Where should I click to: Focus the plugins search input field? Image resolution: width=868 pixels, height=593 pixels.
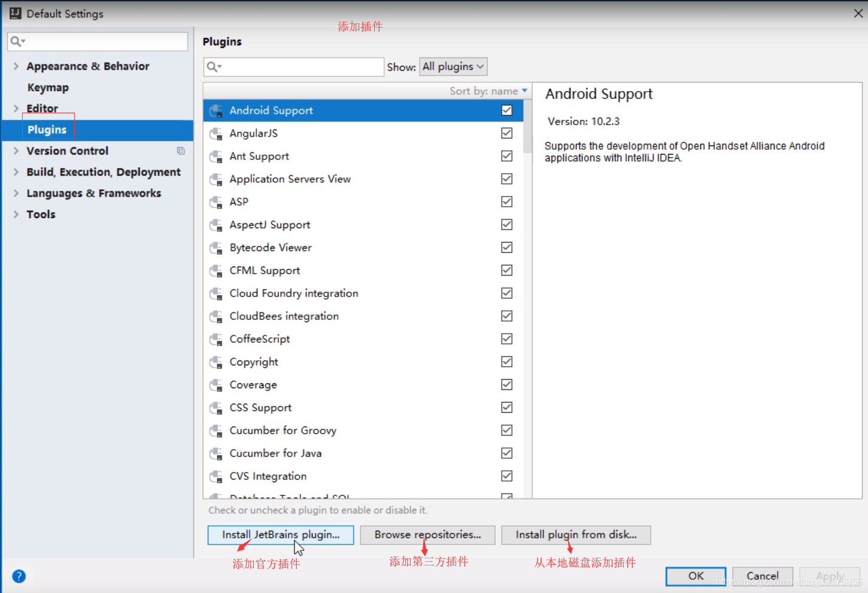294,66
